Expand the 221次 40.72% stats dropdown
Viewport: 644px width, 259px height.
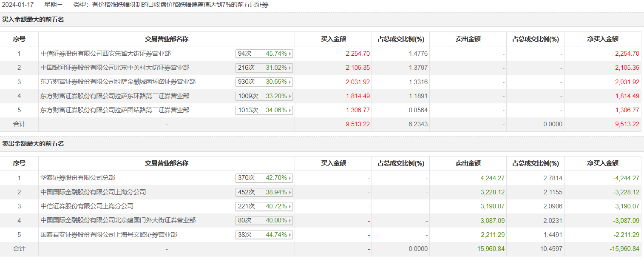[x=264, y=206]
